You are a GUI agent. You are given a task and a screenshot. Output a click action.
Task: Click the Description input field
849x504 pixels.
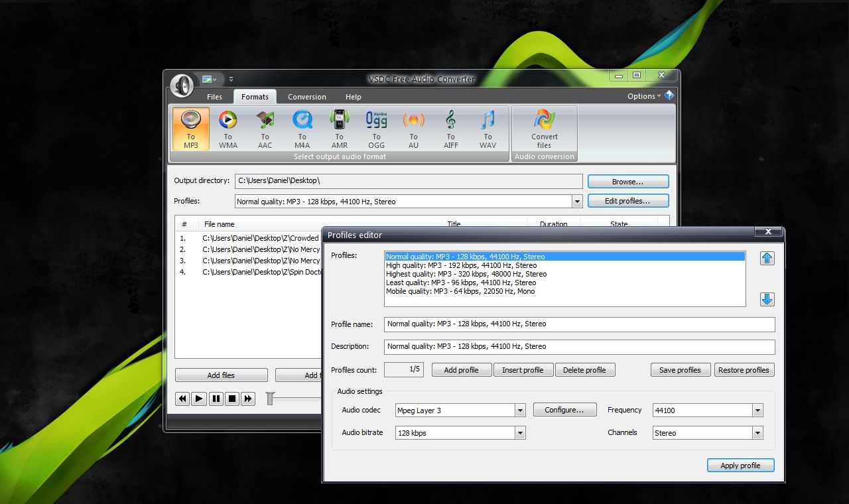(579, 347)
